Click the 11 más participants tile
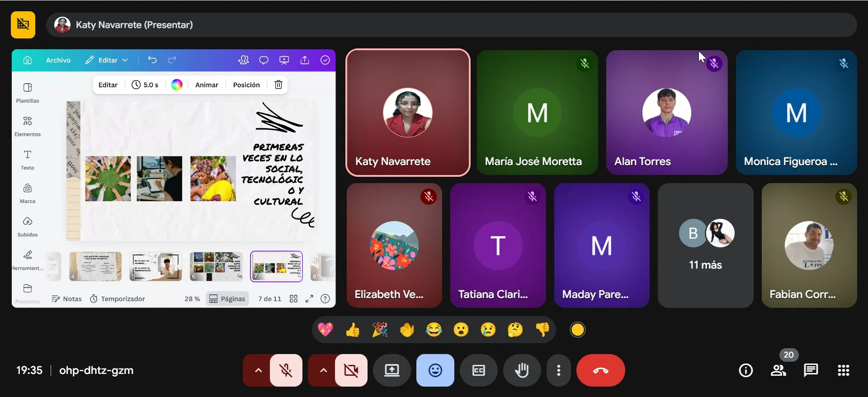868x397 pixels. (705, 246)
